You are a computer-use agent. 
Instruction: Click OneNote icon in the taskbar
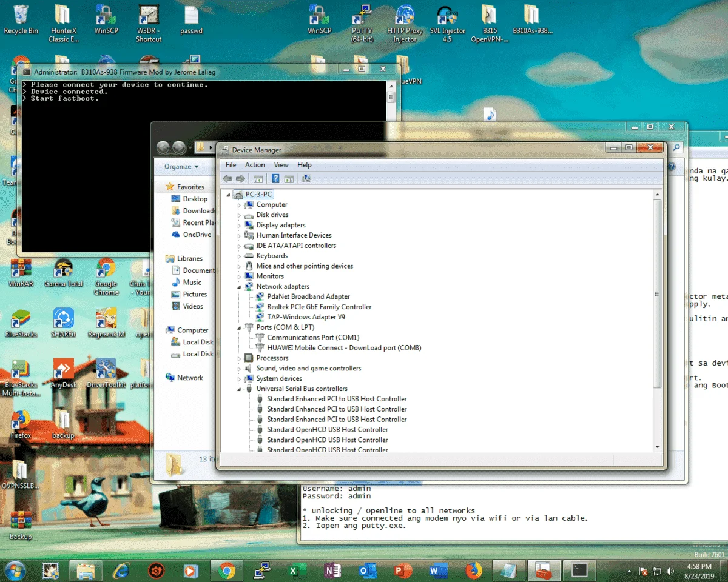pyautogui.click(x=332, y=570)
